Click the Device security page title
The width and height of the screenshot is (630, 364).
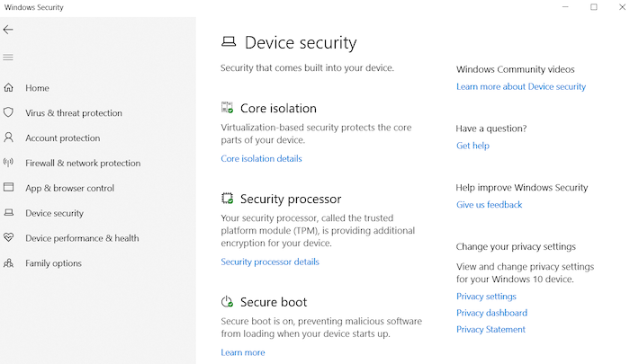pos(301,43)
